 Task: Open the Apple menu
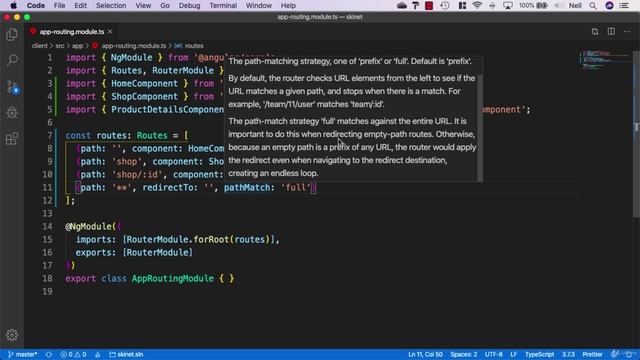[x=13, y=5]
